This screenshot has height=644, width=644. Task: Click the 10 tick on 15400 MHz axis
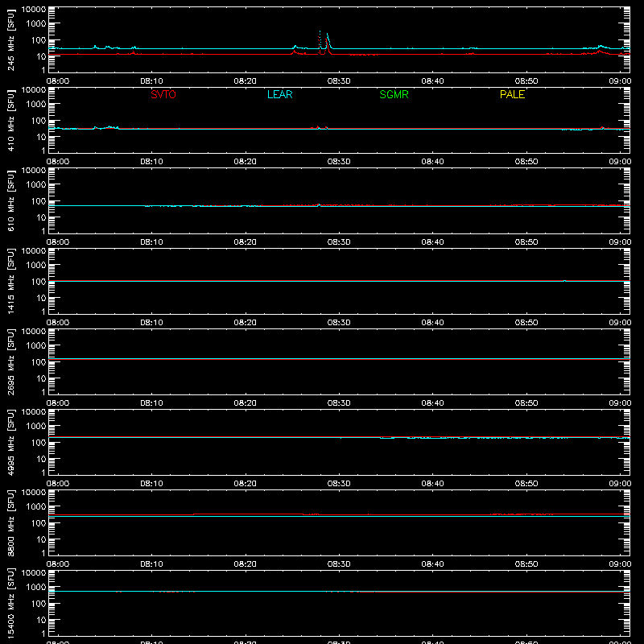41,620
